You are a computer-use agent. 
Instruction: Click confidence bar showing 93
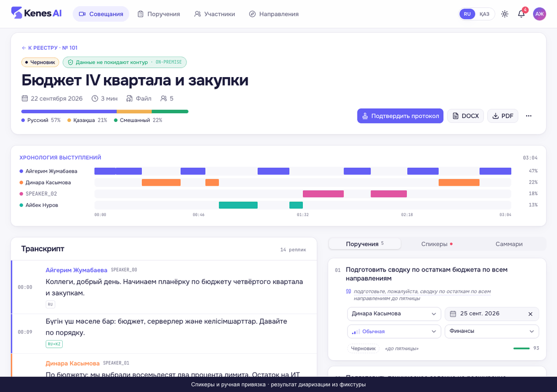click(x=522, y=348)
